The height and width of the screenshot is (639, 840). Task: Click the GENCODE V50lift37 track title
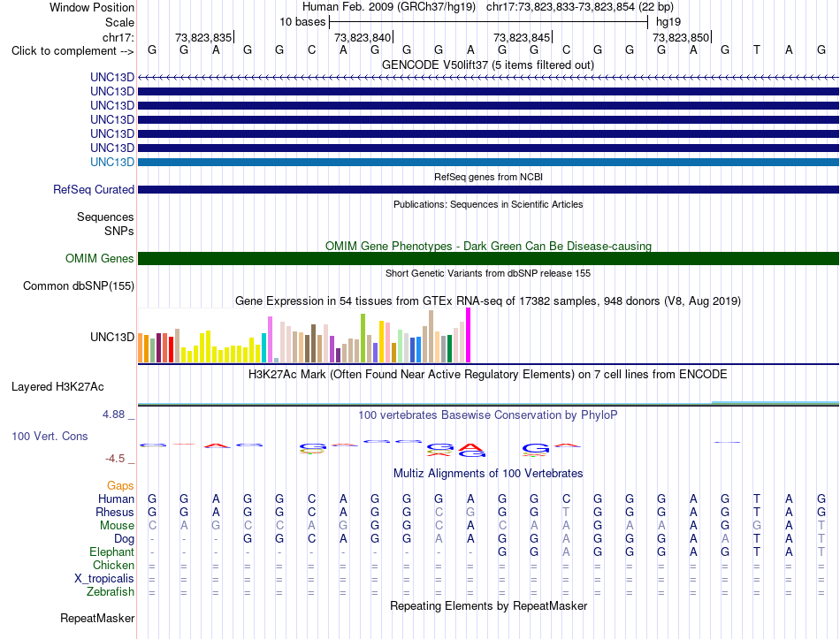pos(488,65)
